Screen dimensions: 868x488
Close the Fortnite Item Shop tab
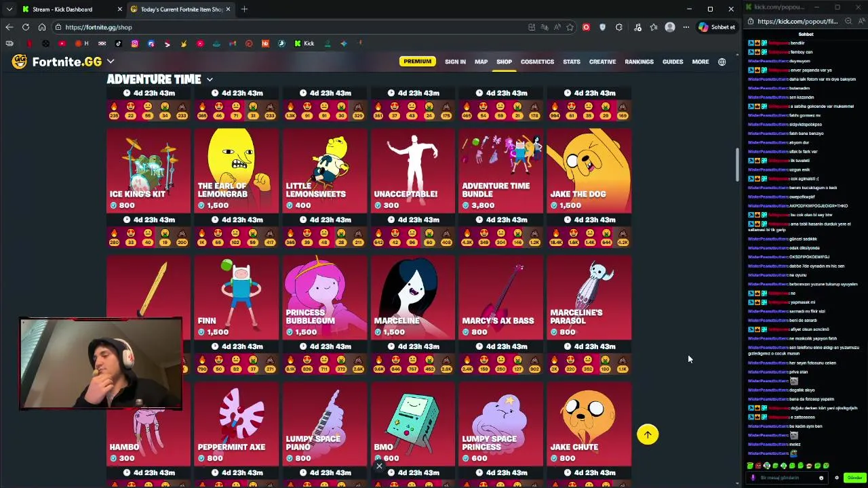228,9
